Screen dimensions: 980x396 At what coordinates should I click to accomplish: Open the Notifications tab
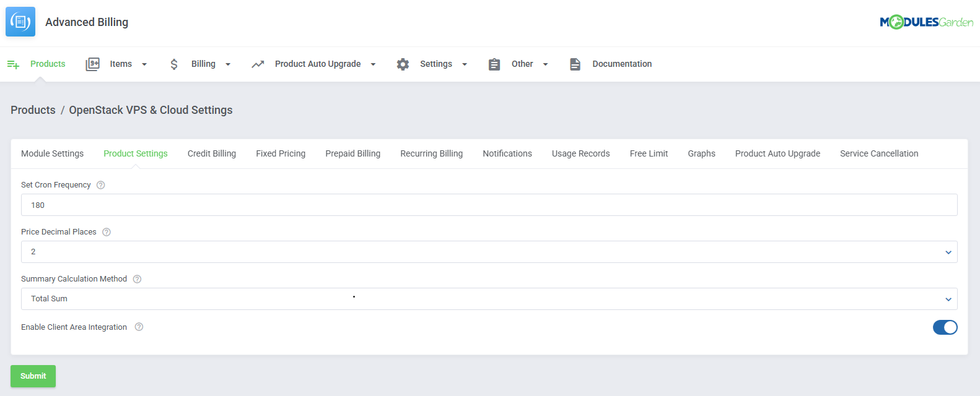click(x=507, y=153)
